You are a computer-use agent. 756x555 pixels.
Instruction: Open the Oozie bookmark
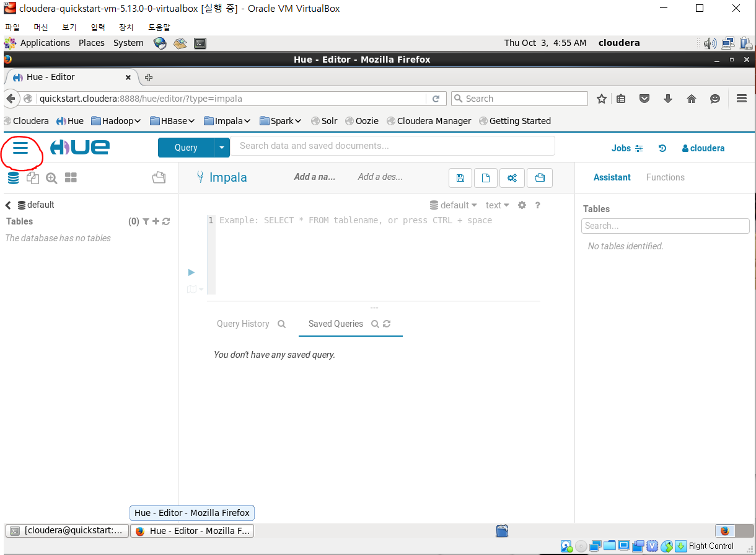[362, 121]
